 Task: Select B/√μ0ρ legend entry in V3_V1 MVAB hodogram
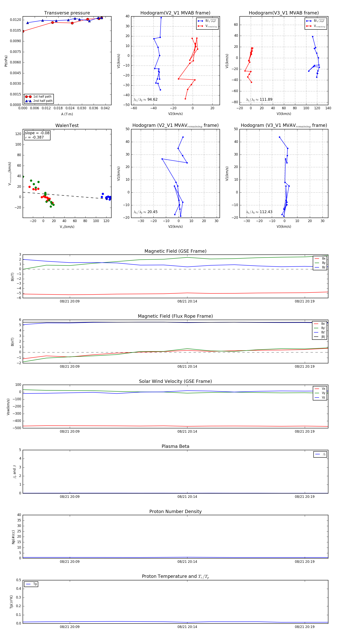click(316, 21)
